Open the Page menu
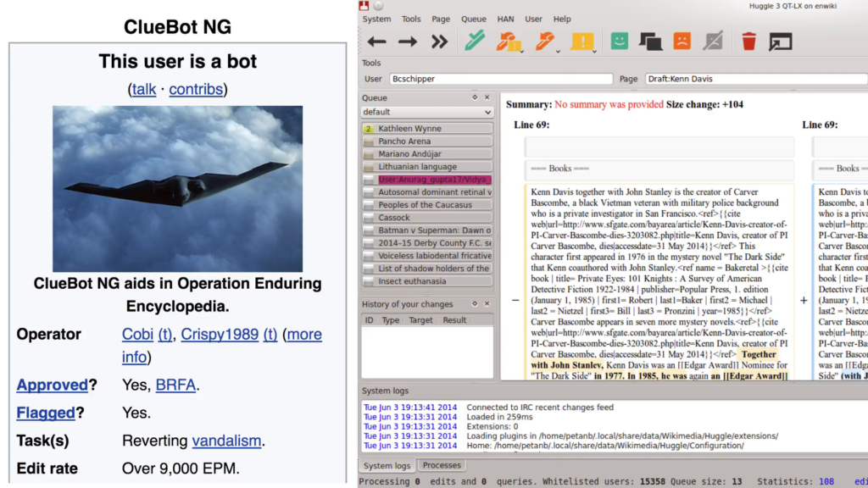This screenshot has height=488, width=868. 441,19
